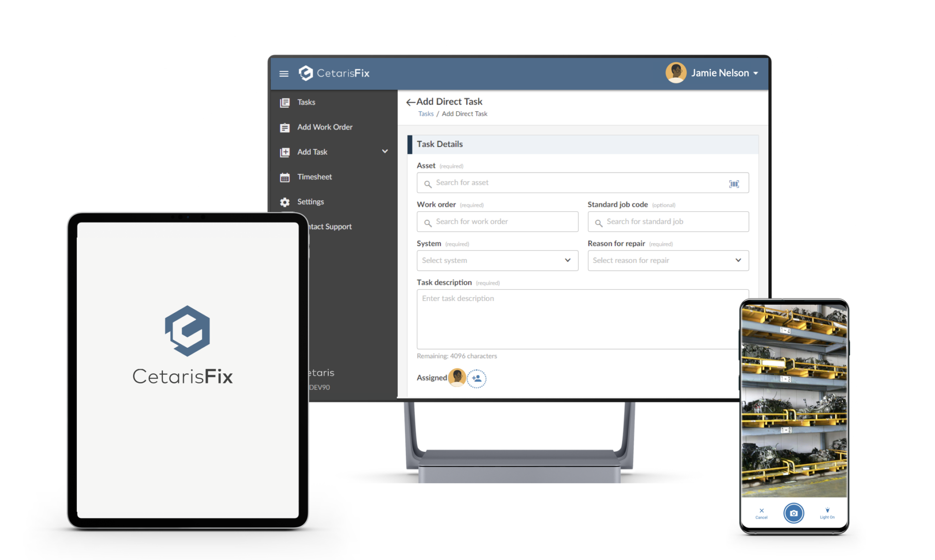Viewport: 935px width, 560px height.
Task: Select Add Work Order in sidebar
Action: 324,127
